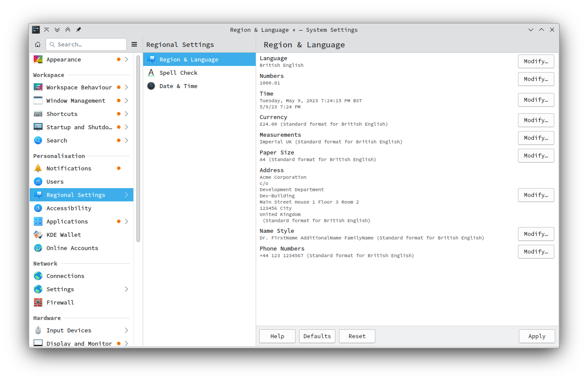588x382 pixels.
Task: Open the hamburger menu icon
Action: 134,44
